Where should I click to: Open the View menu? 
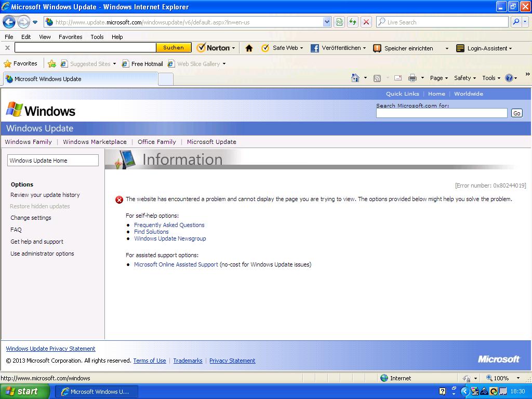(45, 37)
